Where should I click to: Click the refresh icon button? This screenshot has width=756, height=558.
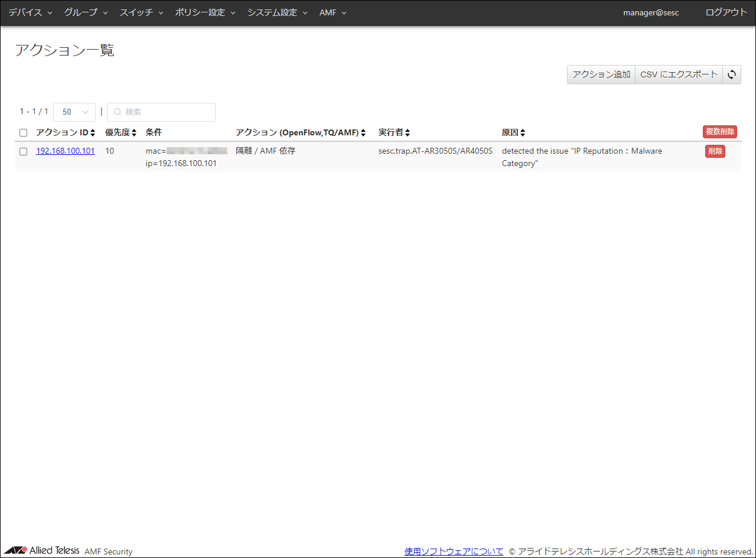tap(732, 74)
